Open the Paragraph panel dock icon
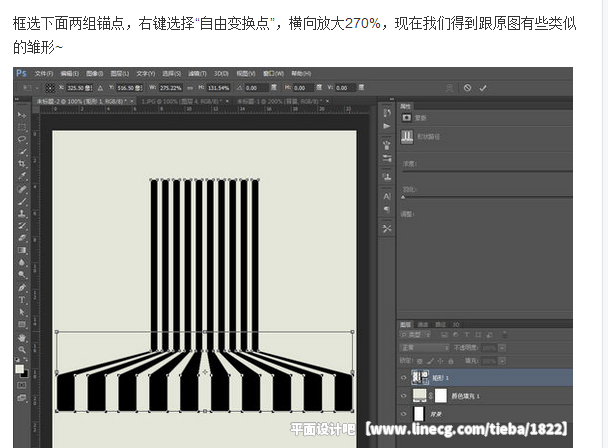The width and height of the screenshot is (608, 448). [x=387, y=209]
